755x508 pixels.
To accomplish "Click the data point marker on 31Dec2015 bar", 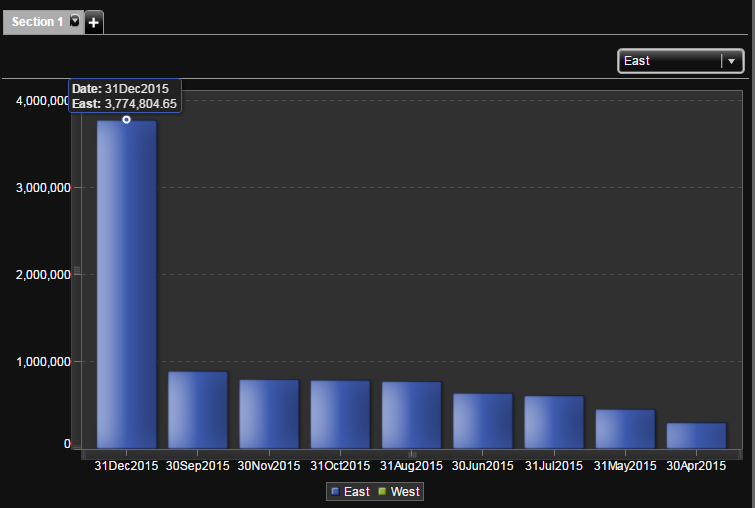I will pyautogui.click(x=126, y=119).
